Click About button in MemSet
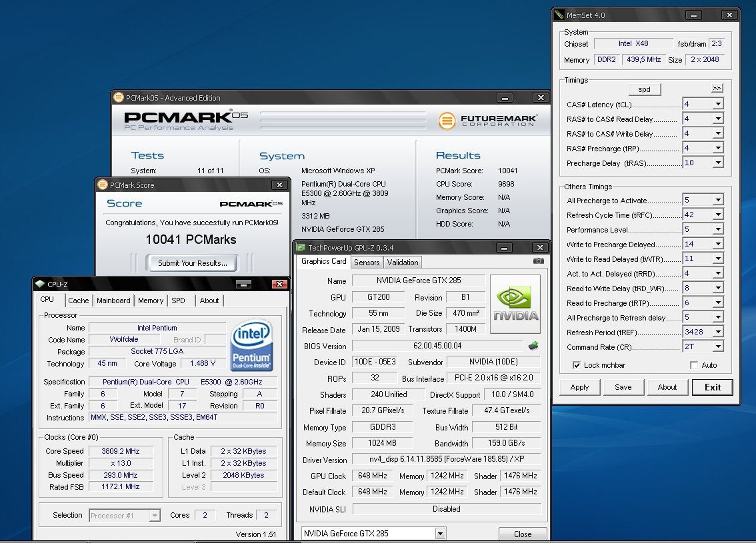The image size is (756, 543). tap(667, 387)
